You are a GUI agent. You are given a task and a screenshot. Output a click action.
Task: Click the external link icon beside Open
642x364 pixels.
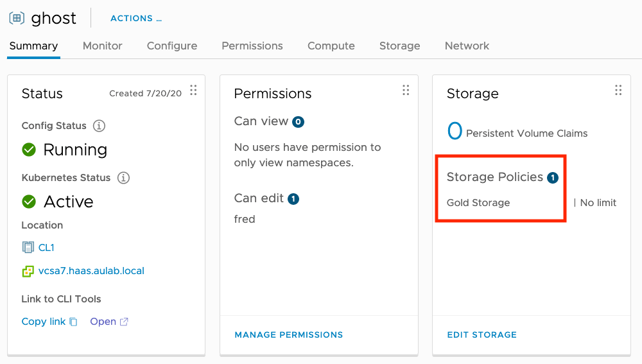tap(124, 322)
